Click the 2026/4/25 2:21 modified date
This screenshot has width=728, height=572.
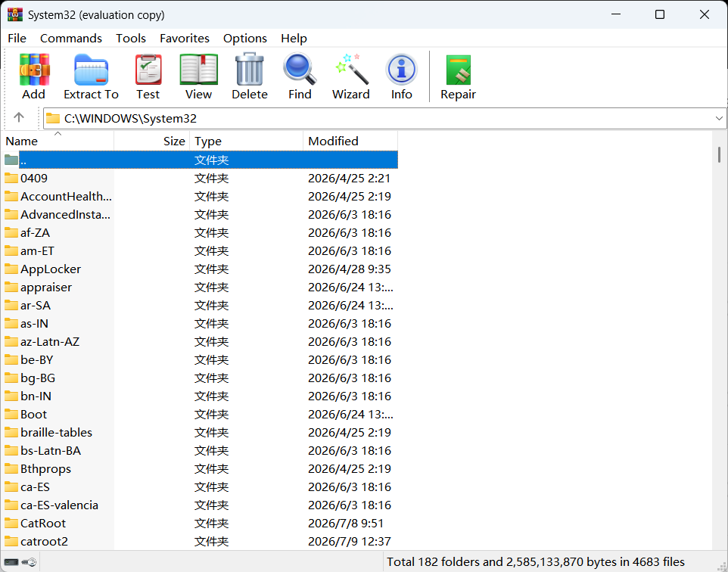coord(349,179)
